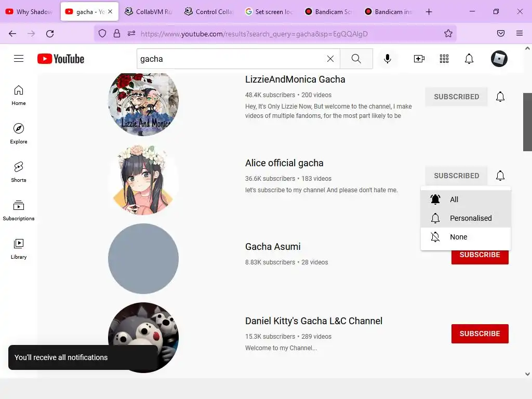This screenshot has width=532, height=399.
Task: Click LizzieAndMonica channel avatar
Action: [x=143, y=104]
